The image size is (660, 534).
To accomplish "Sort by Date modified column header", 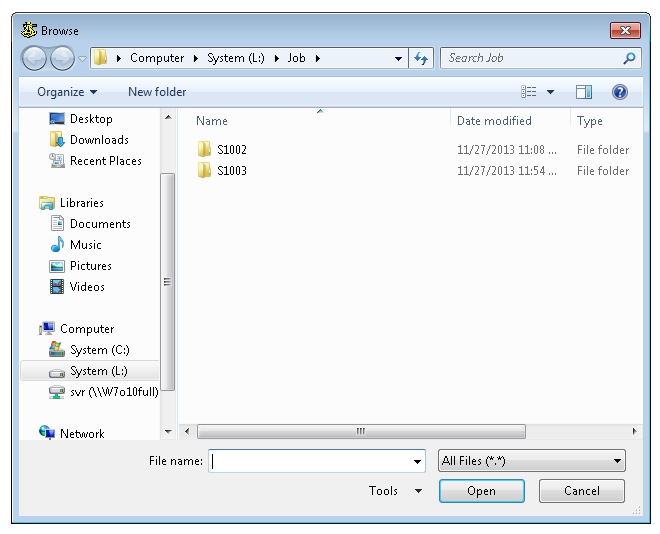I will [494, 121].
